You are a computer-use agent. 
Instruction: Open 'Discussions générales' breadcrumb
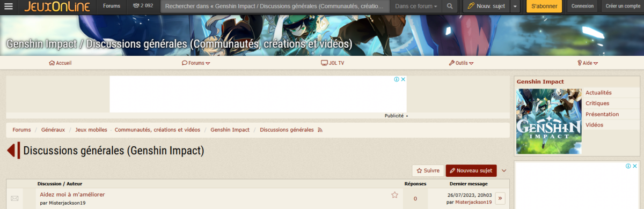287,130
